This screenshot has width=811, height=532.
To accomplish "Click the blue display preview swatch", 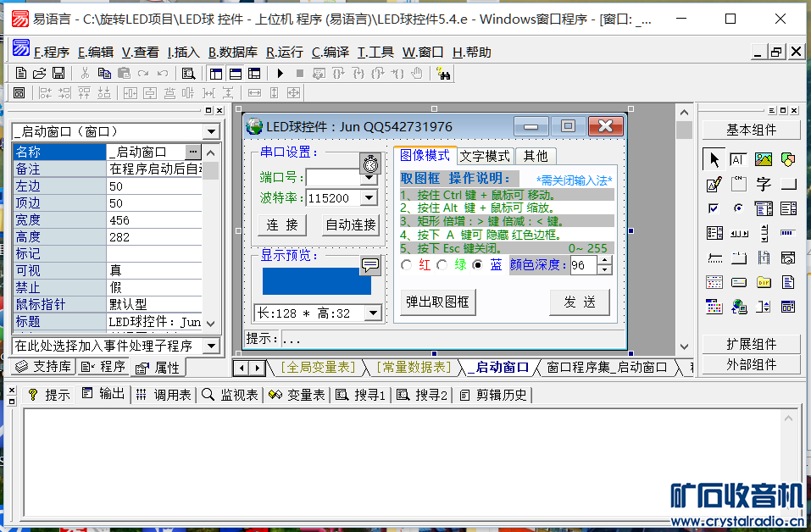I will (317, 281).
